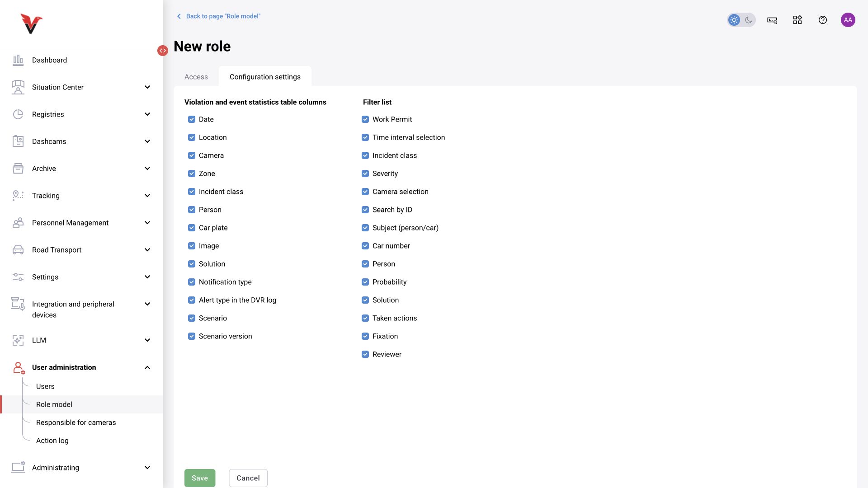Image resolution: width=868 pixels, height=488 pixels.
Task: Click the Cancel button
Action: click(248, 478)
